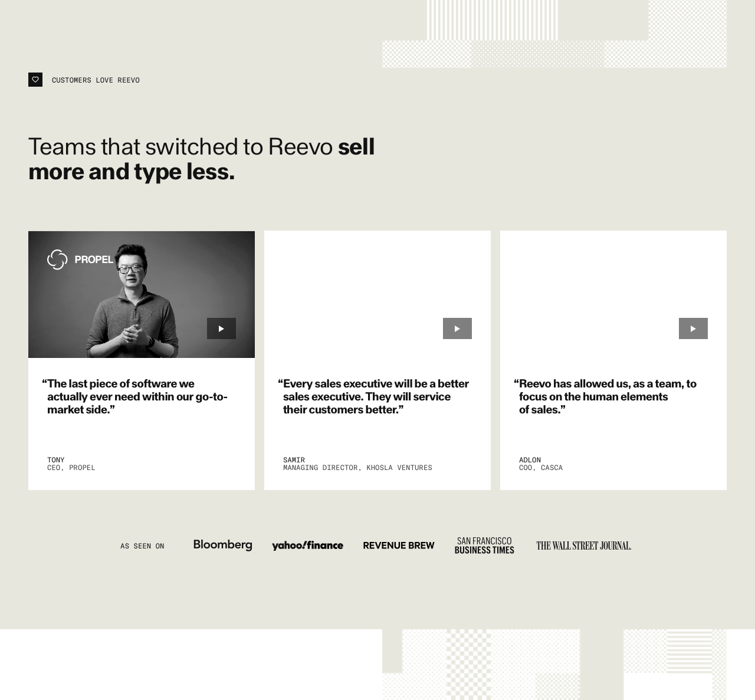Click the Revenue Brew logo
755x700 pixels.
(x=399, y=545)
